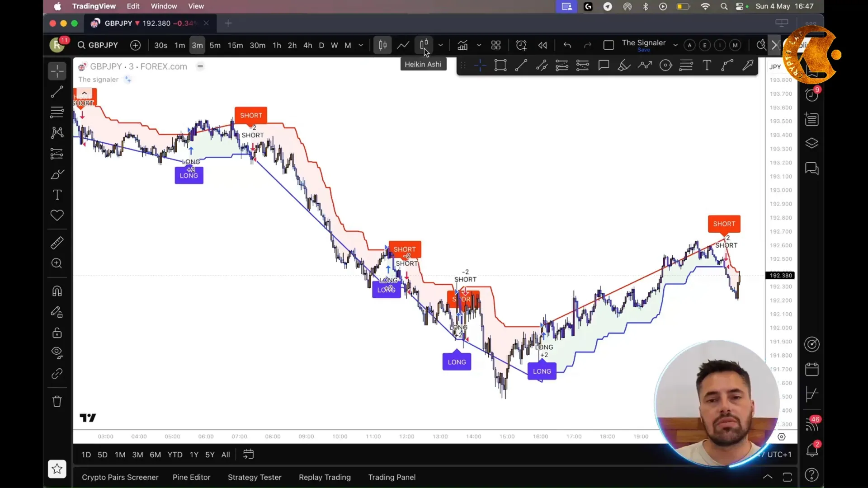Open the indicators icon
The image size is (868, 488).
tap(462, 45)
